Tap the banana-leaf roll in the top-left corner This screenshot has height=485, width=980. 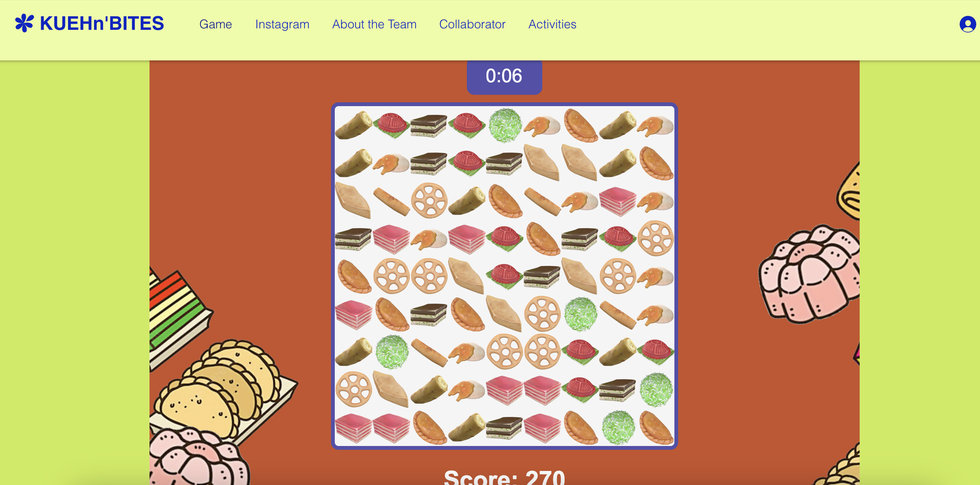[354, 125]
